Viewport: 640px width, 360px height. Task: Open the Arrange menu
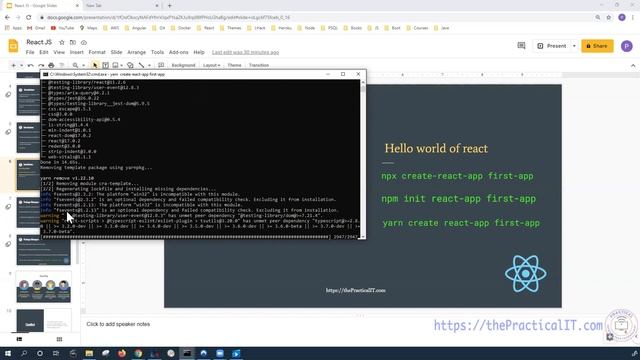(x=136, y=52)
